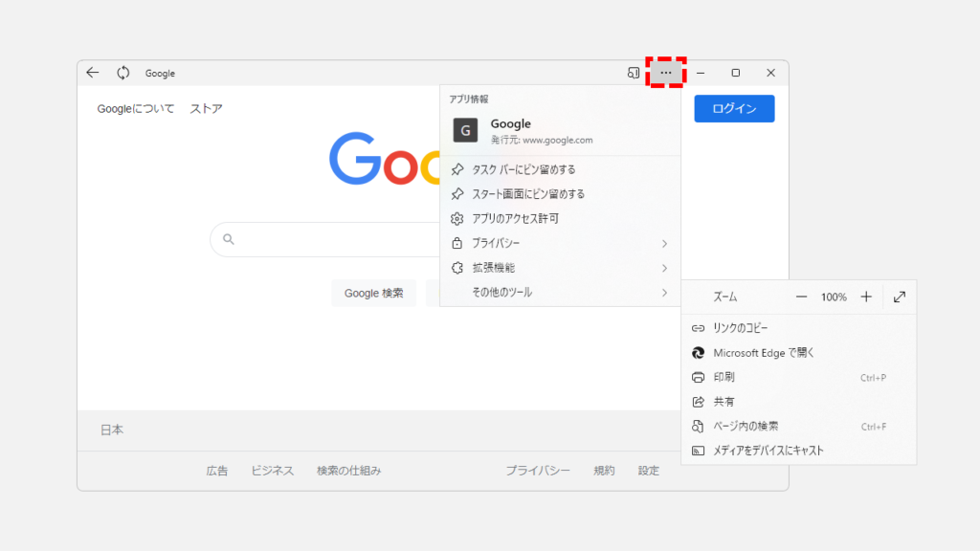This screenshot has height=551, width=980.
Task: Click the printer icon beside 印刷
Action: [x=698, y=377]
